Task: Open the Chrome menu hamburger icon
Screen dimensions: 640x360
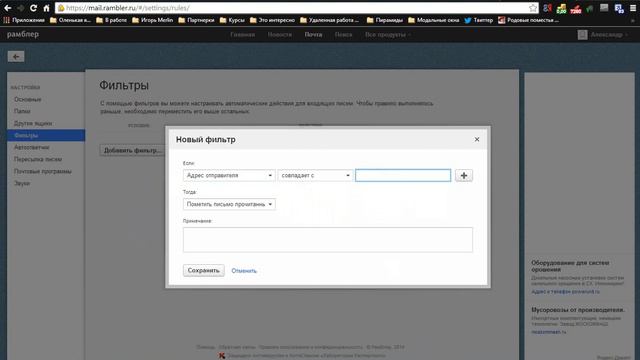Action: (633, 8)
